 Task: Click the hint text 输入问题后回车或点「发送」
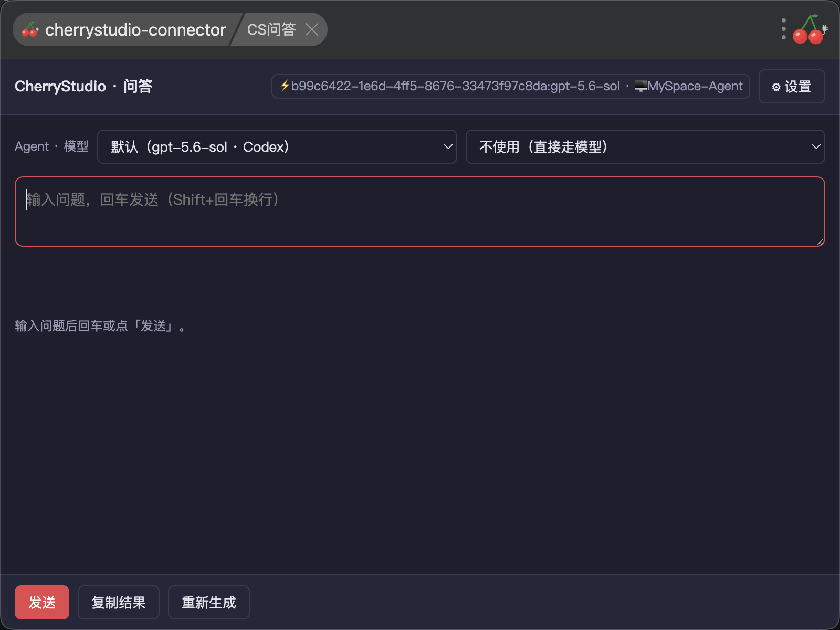click(x=100, y=326)
